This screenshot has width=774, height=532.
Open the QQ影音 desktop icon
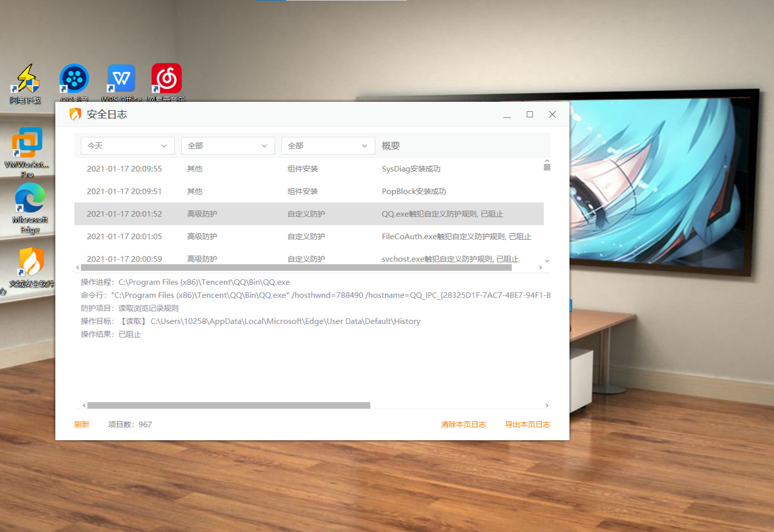(74, 83)
